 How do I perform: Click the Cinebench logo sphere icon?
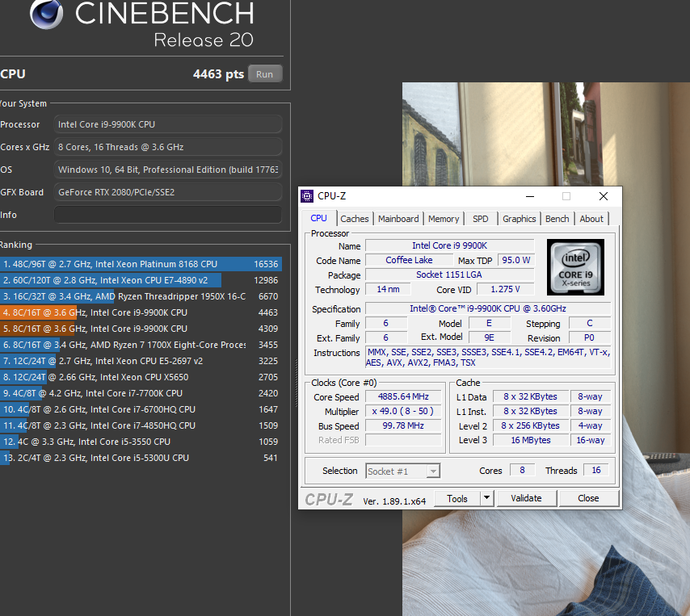[x=47, y=14]
